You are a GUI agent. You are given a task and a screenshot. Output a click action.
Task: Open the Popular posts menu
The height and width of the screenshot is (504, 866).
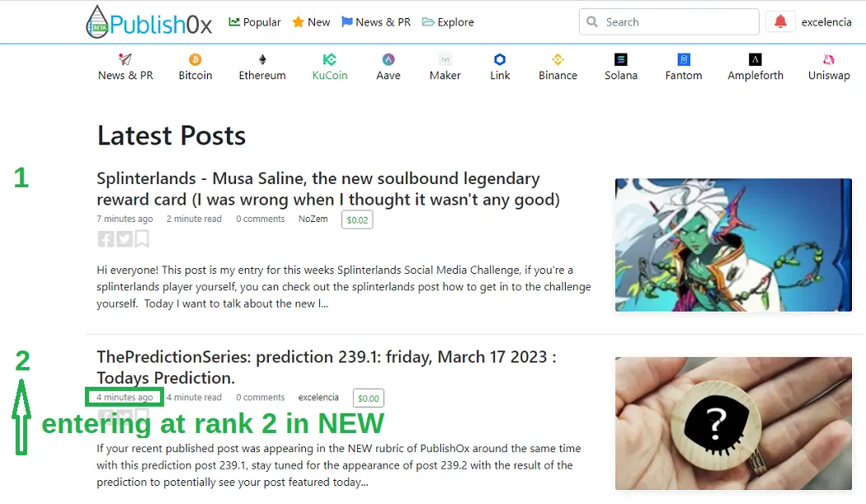point(255,22)
